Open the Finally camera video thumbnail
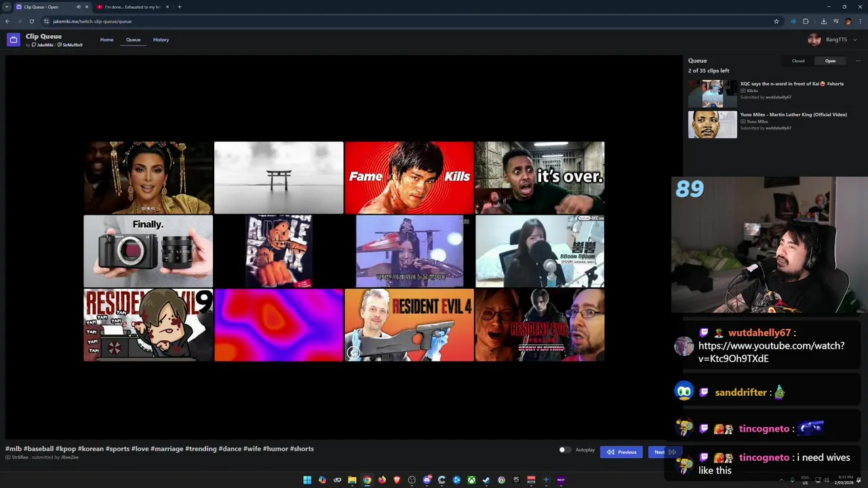The width and height of the screenshot is (868, 488). [148, 251]
